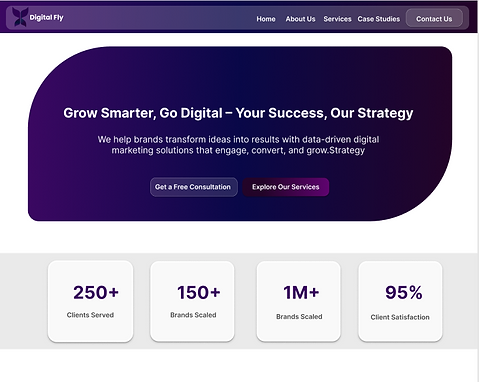479x382 pixels.
Task: Click the 1M+ statistic number
Action: click(301, 292)
